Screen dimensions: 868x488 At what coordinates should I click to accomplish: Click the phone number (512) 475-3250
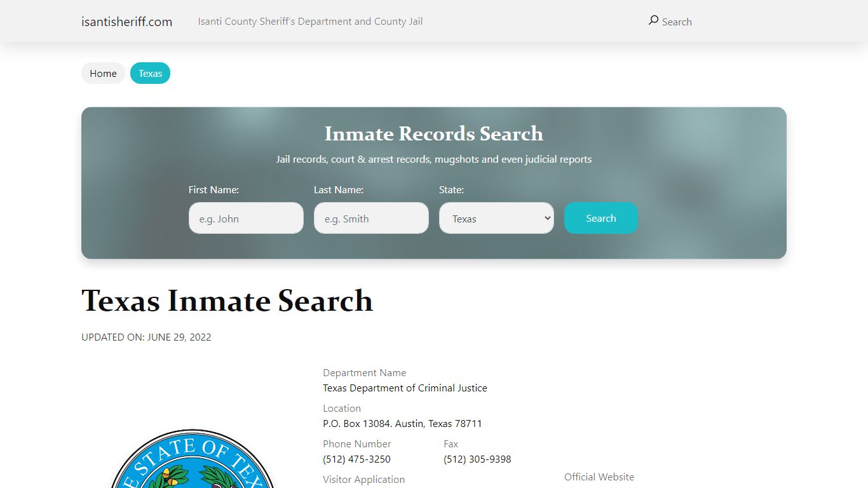click(356, 459)
